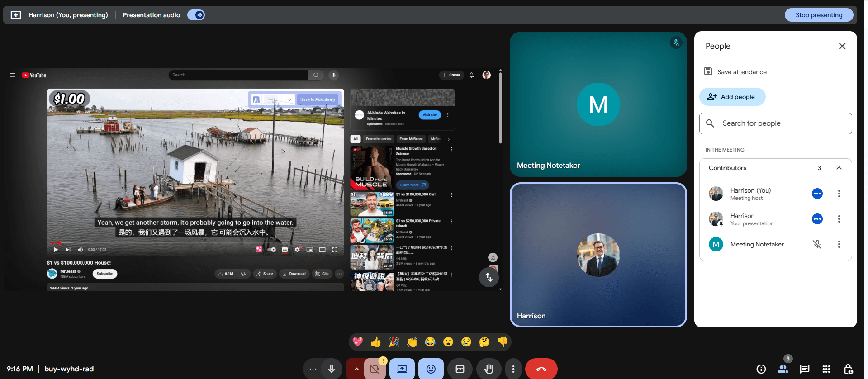
Task: Send the thumbs up emoji reaction
Action: click(x=376, y=342)
